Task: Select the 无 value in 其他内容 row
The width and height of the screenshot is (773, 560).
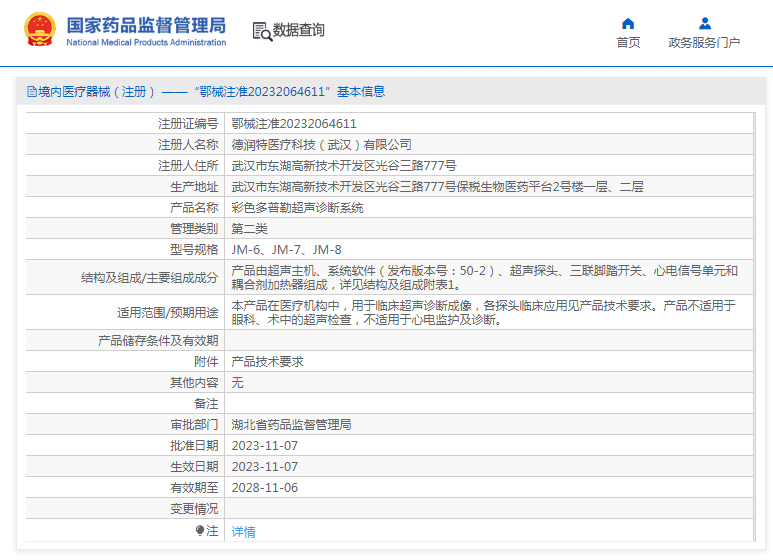Action: point(237,383)
